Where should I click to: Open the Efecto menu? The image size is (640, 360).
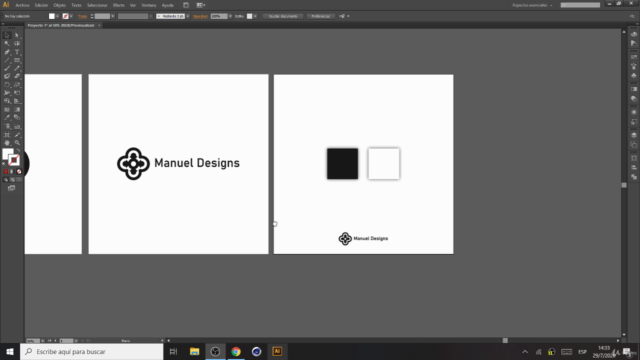click(x=118, y=5)
